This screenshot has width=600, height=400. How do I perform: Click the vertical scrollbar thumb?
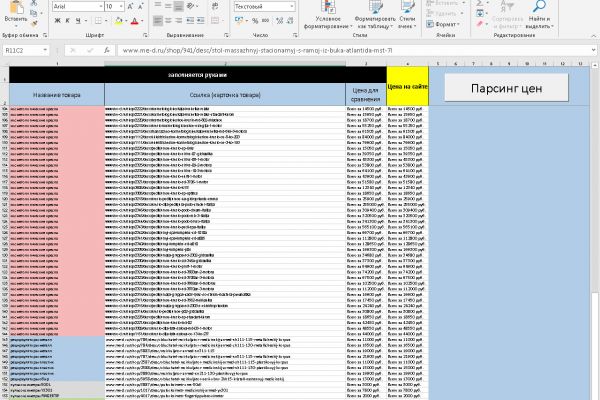pos(595,346)
